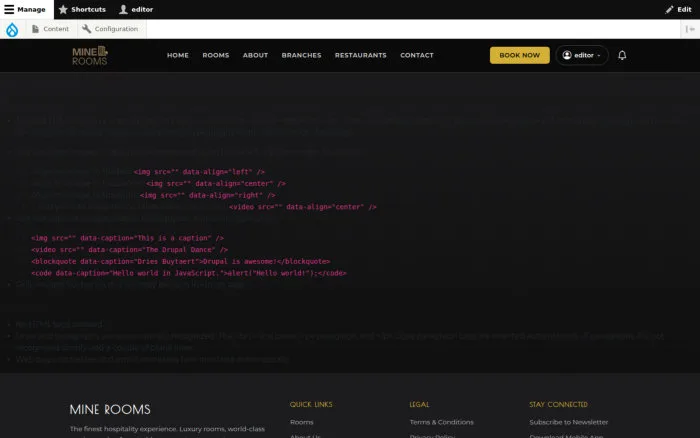Expand the editor account dropdown
The image size is (700, 438).
click(582, 55)
